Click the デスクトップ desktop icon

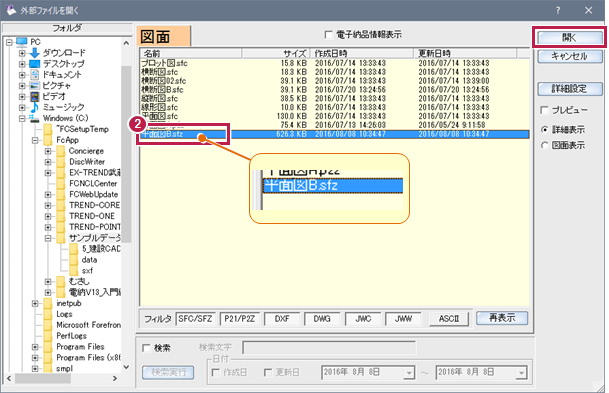pyautogui.click(x=35, y=63)
